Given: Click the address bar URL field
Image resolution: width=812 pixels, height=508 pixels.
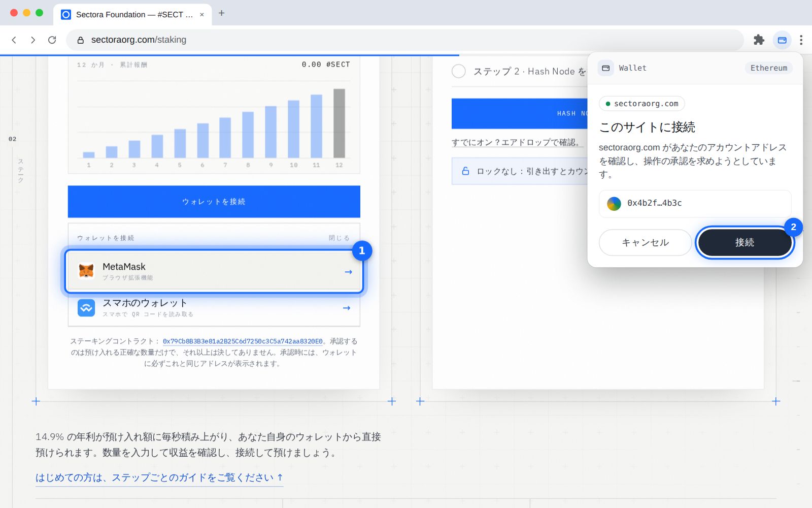Looking at the screenshot, I should (x=404, y=40).
